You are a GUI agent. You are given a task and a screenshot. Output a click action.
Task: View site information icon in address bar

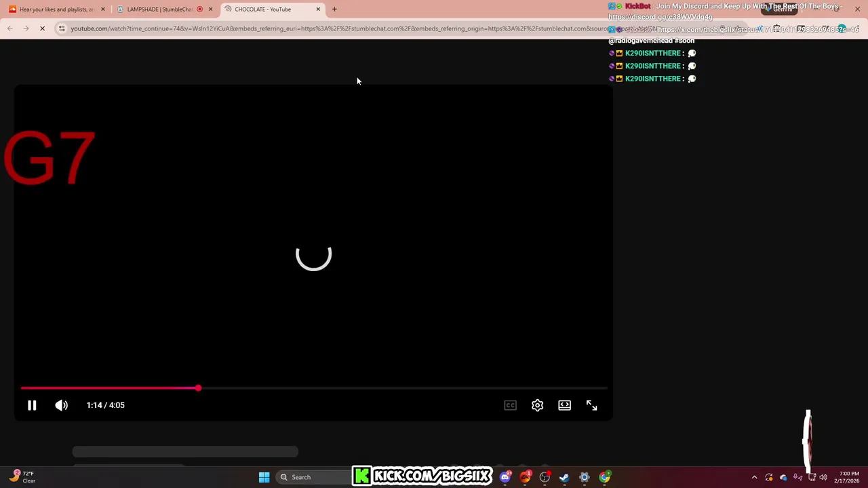[62, 28]
